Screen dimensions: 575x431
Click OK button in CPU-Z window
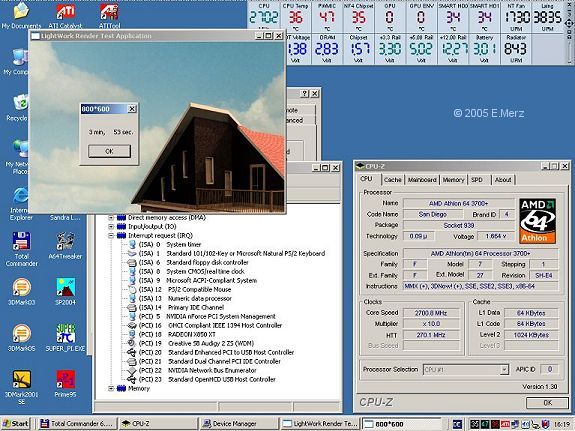click(x=547, y=403)
